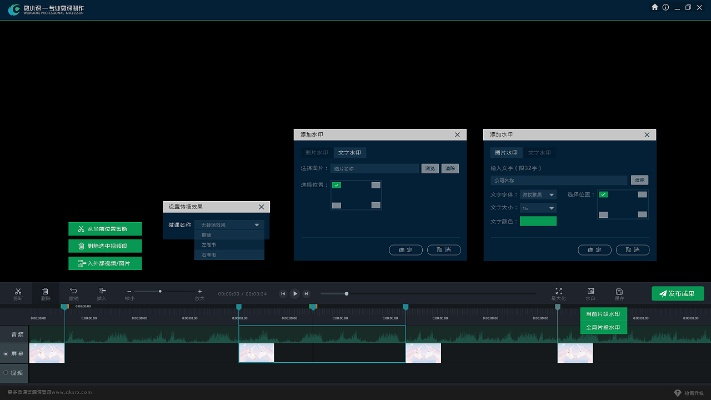711x400 pixels.
Task: Click the info icon in title bar
Action: (x=666, y=7)
